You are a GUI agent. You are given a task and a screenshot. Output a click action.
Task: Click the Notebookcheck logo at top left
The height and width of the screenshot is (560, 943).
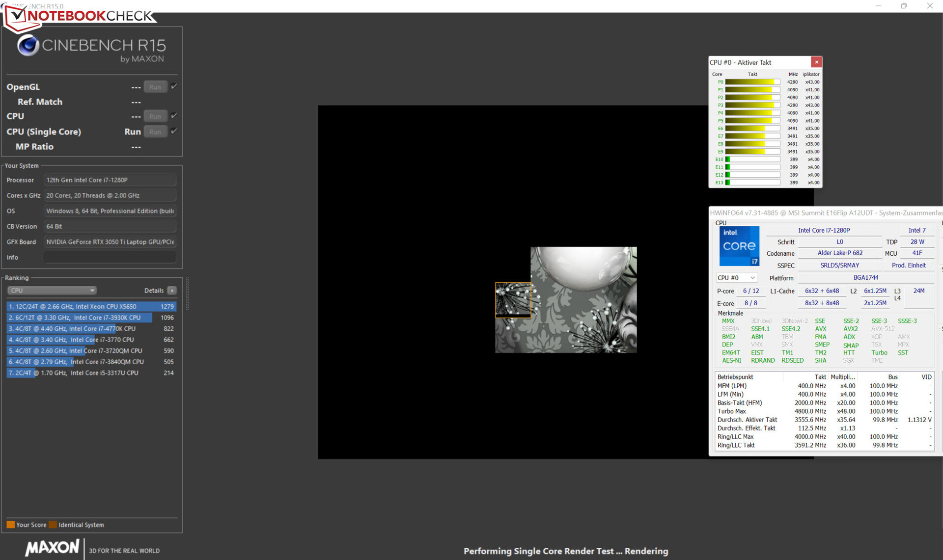click(x=81, y=16)
